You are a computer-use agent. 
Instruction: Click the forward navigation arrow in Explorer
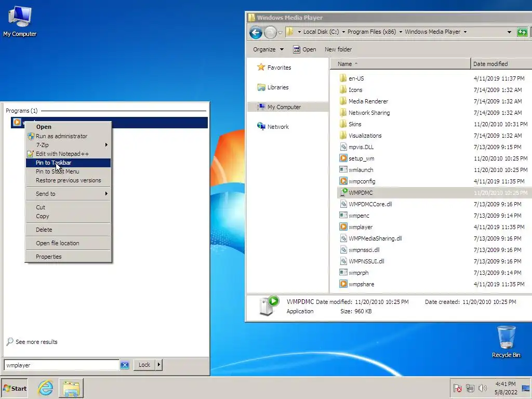[270, 33]
